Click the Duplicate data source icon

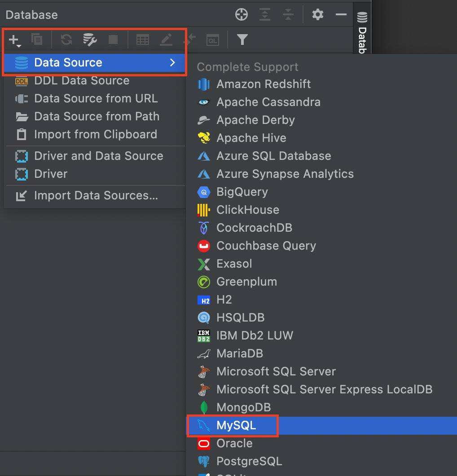coord(37,40)
